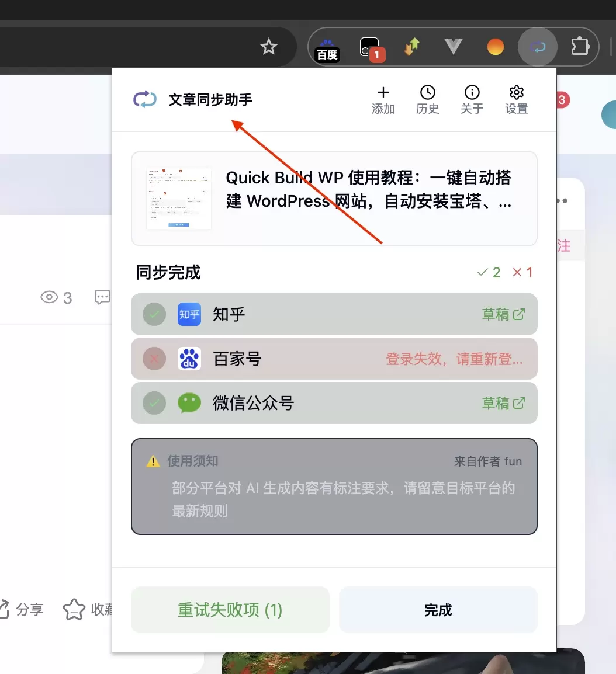Image resolution: width=616 pixels, height=674 pixels.
Task: Click the failure count × 1
Action: (522, 273)
